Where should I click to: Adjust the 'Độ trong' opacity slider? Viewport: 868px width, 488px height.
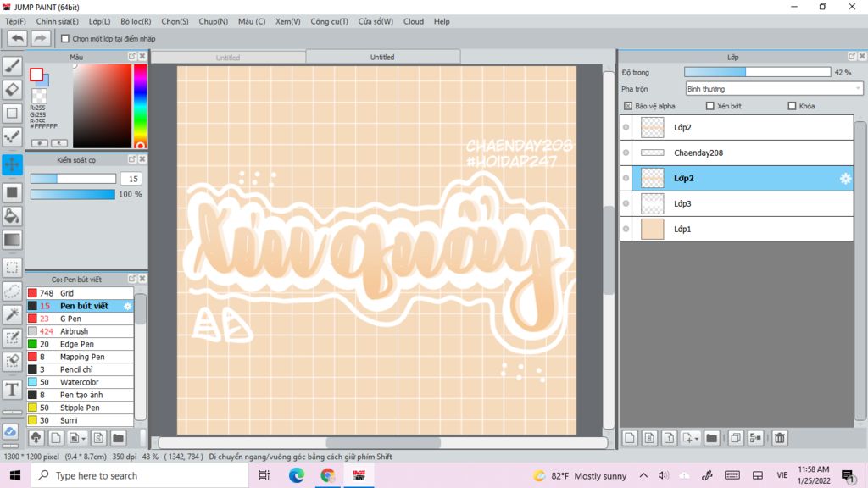pos(757,72)
